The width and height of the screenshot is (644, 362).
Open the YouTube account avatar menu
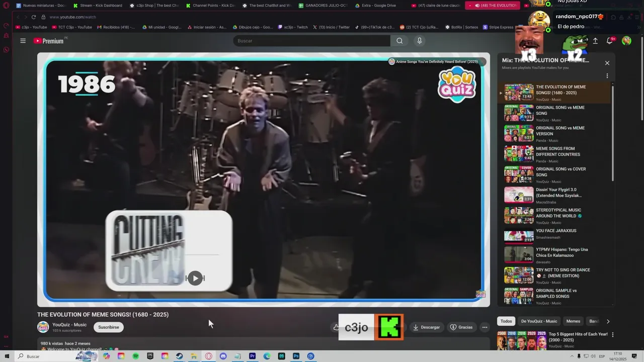tap(626, 41)
